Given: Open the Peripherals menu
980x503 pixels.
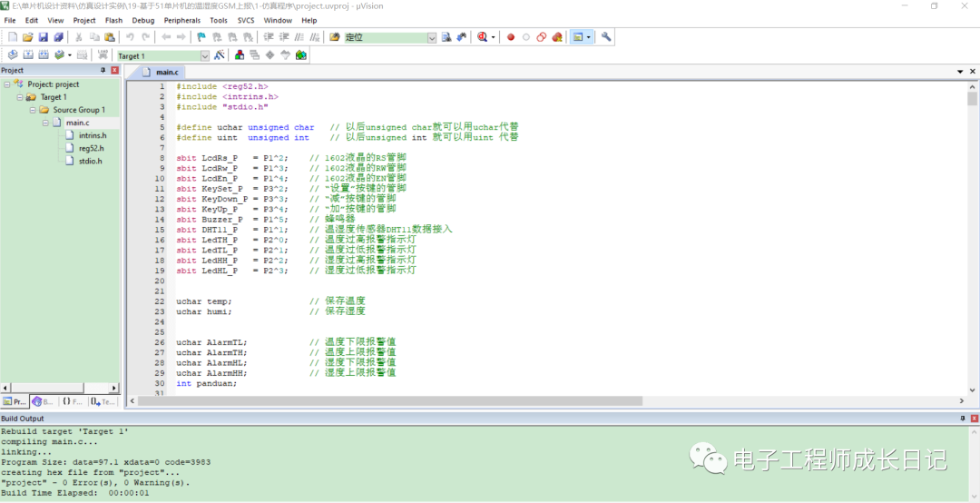Looking at the screenshot, I should [x=181, y=20].
